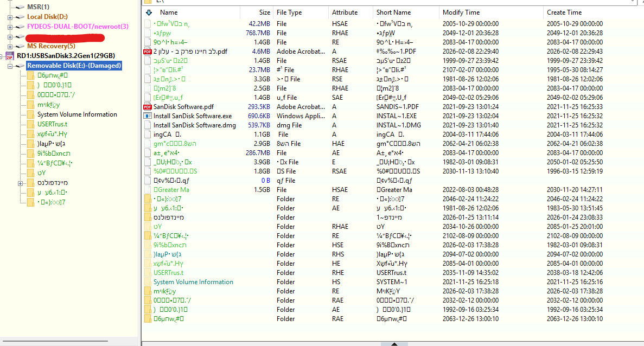Click the Install SanDisk Software.exe application icon
The image size is (644, 346).
(148, 116)
